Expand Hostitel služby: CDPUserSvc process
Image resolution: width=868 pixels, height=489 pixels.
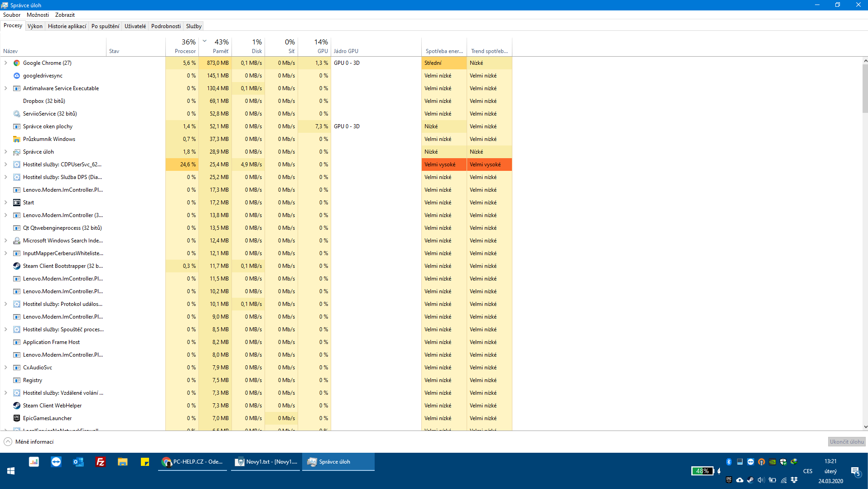click(x=5, y=165)
